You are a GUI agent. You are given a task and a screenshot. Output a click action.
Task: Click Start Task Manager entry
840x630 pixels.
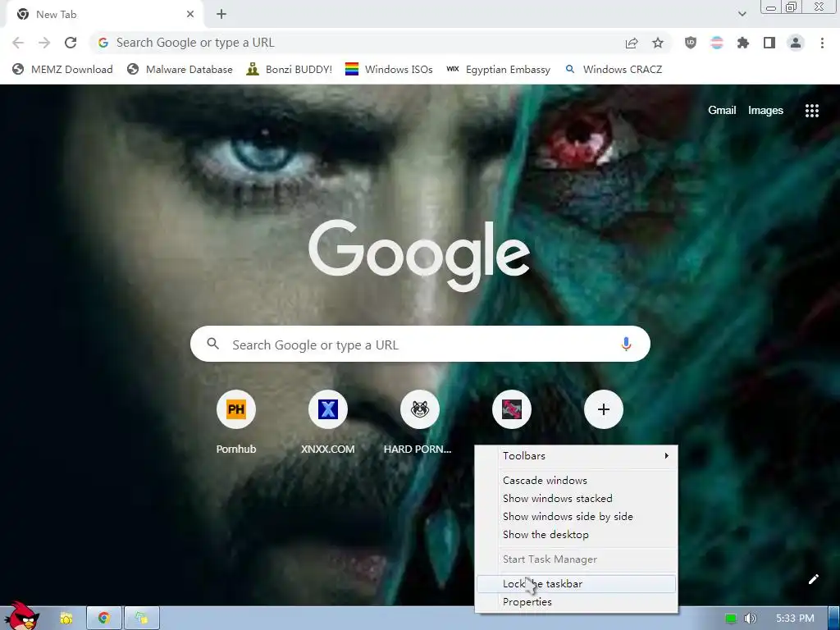point(577,559)
